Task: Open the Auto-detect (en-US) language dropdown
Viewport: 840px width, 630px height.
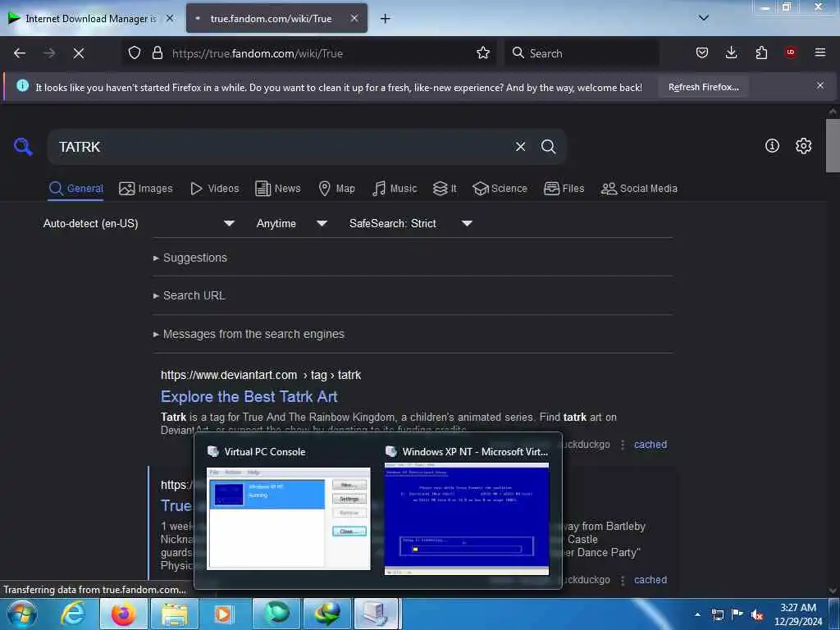Action: [139, 223]
